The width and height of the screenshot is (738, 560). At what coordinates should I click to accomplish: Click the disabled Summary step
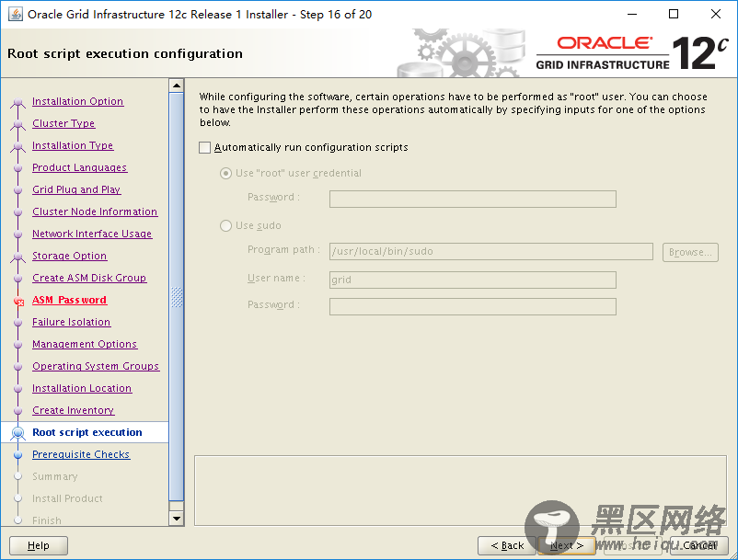point(54,476)
